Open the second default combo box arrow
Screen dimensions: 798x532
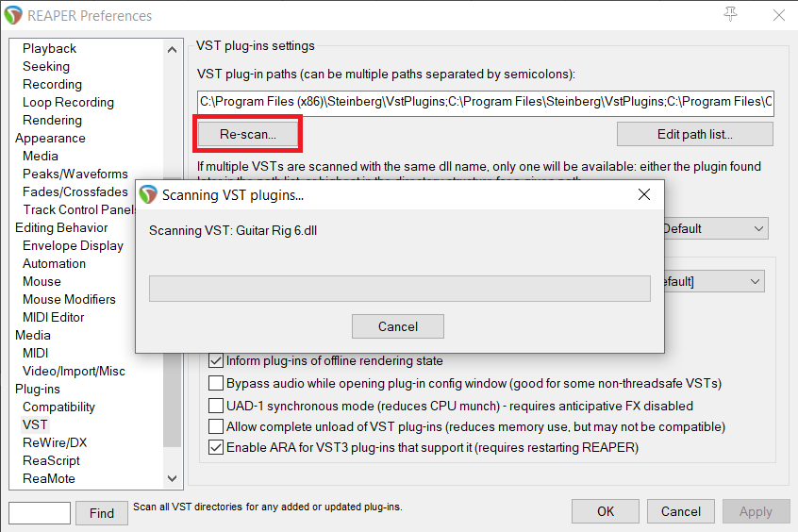pyautogui.click(x=755, y=281)
